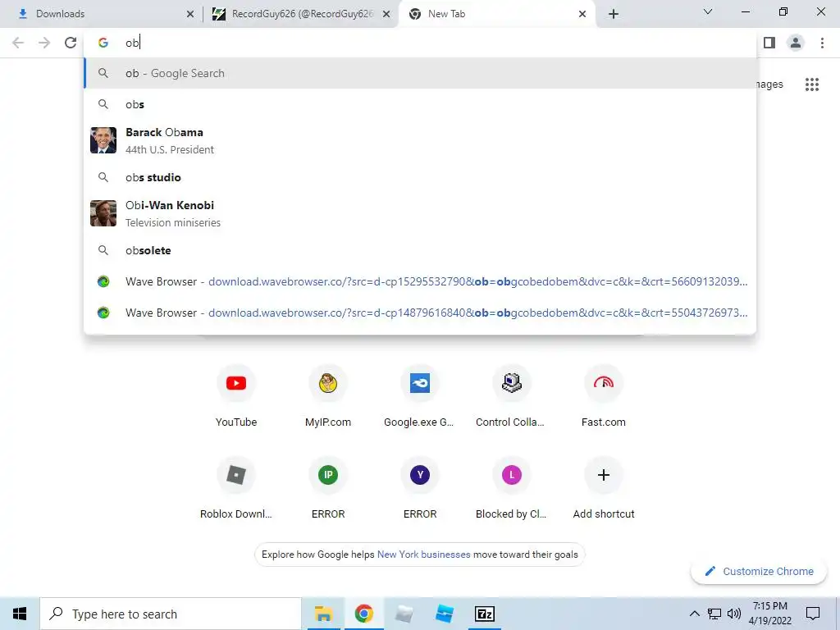
Task: Open the first Wave Browser download suggestion
Action: 420,281
